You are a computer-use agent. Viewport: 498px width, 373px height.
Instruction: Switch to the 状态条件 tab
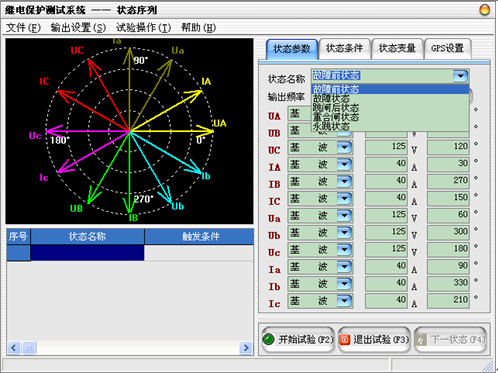click(345, 49)
